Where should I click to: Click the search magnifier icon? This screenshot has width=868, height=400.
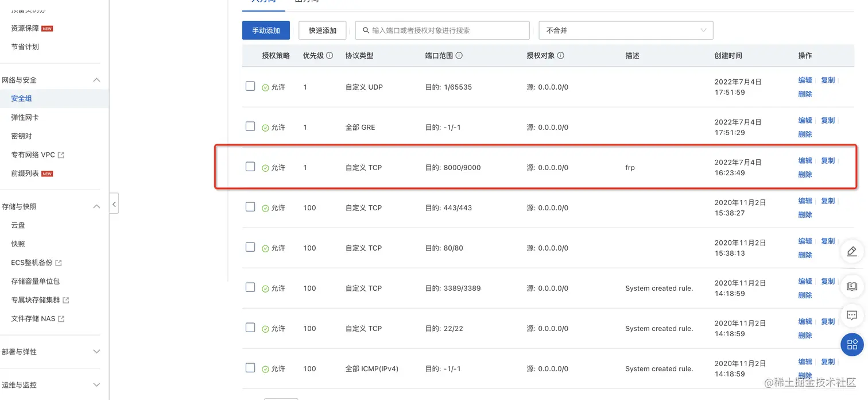tap(366, 30)
